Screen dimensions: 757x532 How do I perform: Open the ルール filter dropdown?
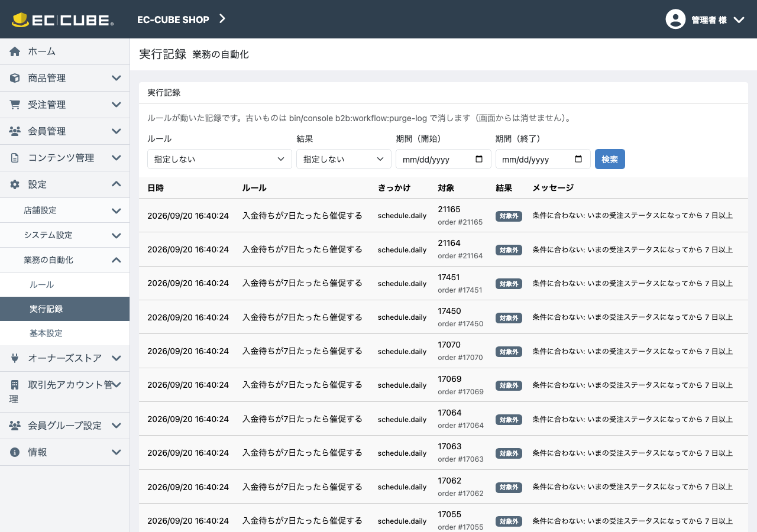point(219,159)
